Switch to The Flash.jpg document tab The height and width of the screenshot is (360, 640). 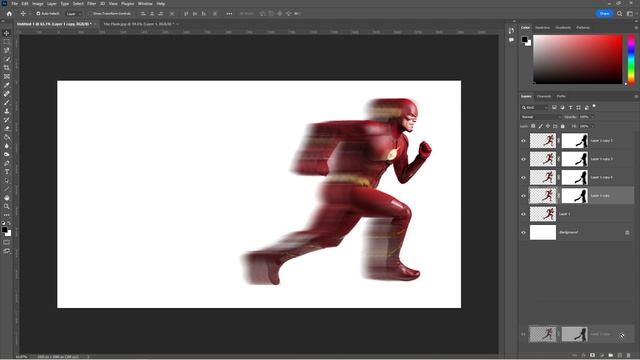coord(139,24)
